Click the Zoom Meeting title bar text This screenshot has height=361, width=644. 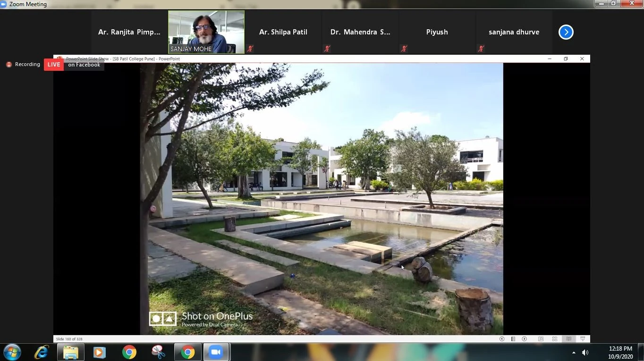pyautogui.click(x=28, y=4)
